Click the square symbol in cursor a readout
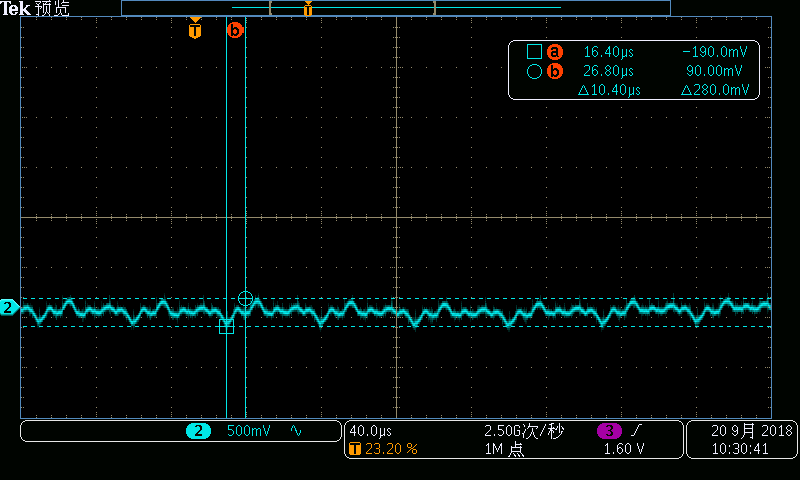This screenshot has height=480, width=800. (x=534, y=52)
